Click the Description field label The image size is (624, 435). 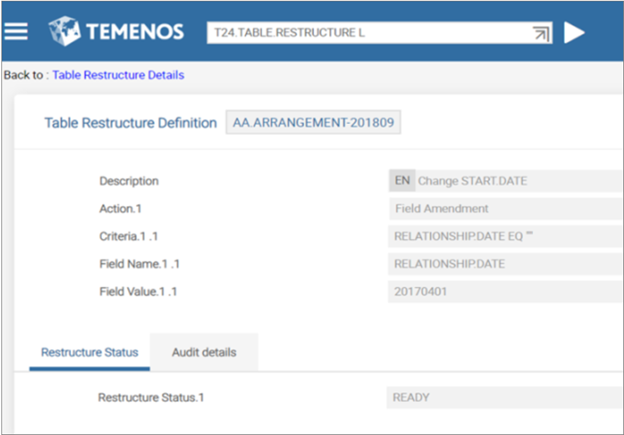point(129,181)
